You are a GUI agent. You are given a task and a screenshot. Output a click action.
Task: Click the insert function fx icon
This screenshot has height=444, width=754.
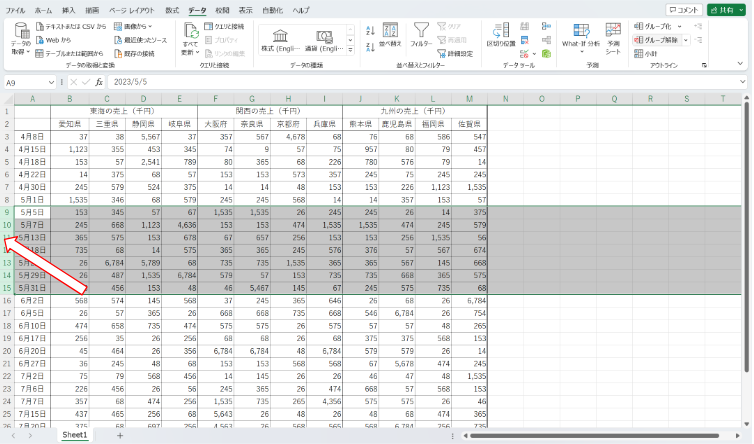(99, 82)
